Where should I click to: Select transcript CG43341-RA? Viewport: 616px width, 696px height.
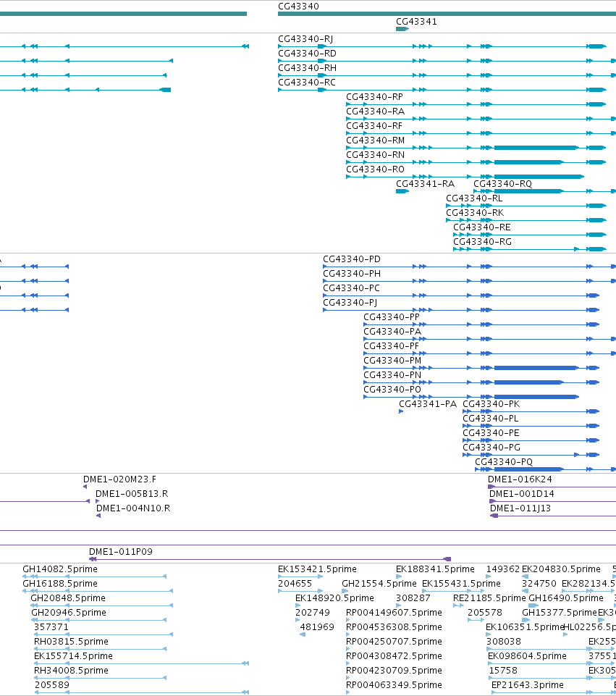point(425,184)
